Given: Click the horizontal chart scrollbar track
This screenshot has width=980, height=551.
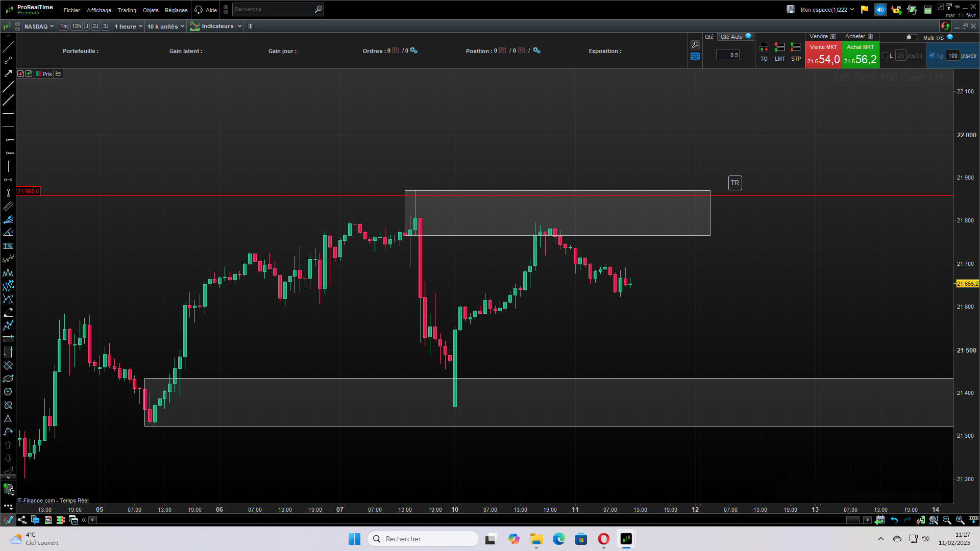Looking at the screenshot, I should (x=459, y=520).
